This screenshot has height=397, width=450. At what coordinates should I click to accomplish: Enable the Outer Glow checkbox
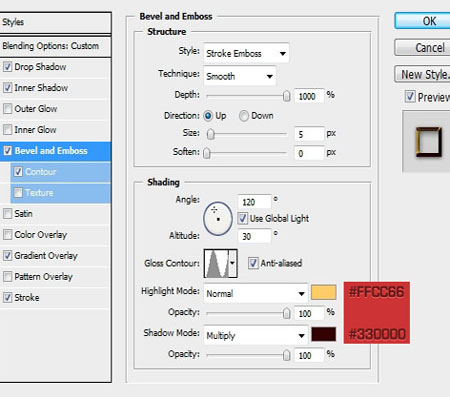pos(7,109)
